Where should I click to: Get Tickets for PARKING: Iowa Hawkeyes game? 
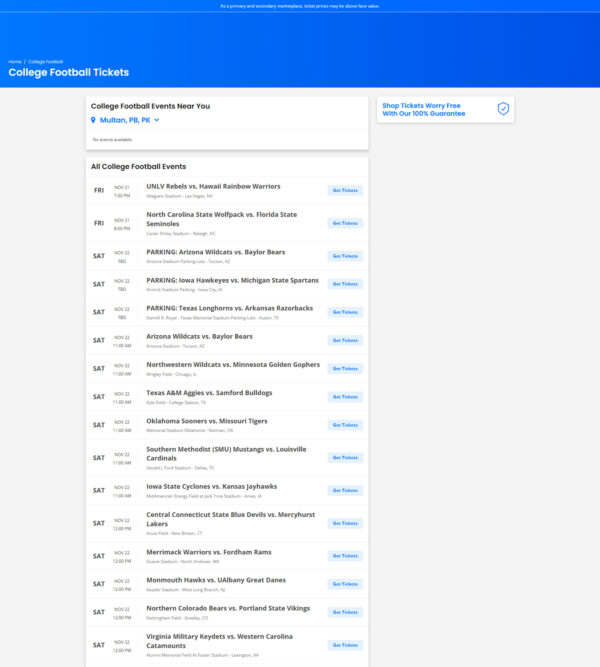345,284
